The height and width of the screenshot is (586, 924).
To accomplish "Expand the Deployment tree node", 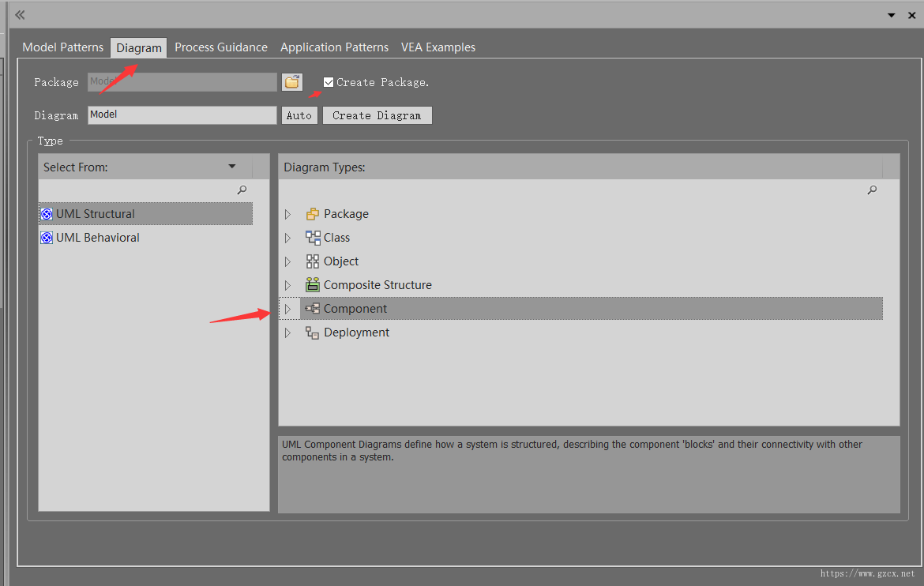I will click(287, 332).
